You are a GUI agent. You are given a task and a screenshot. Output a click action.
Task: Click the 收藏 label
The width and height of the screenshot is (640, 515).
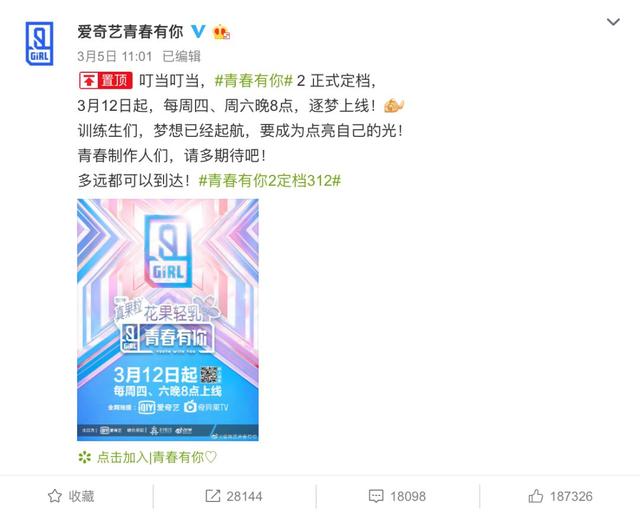[x=81, y=496]
